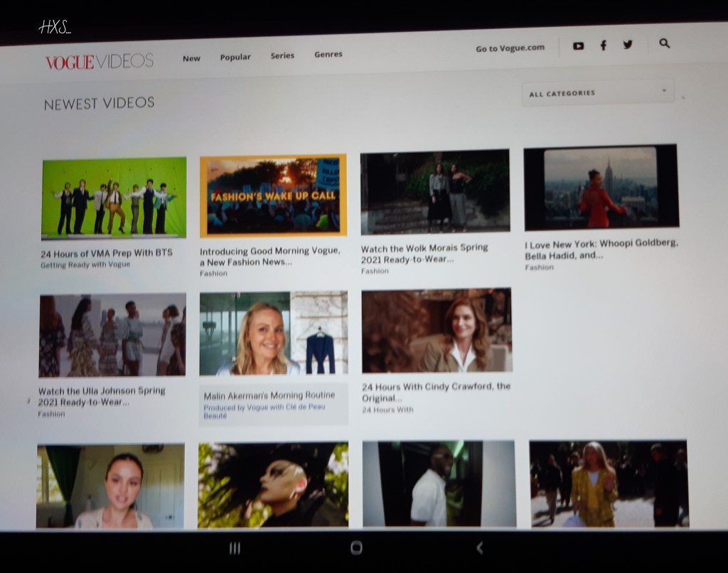
Task: Open the New menu item
Action: [191, 58]
